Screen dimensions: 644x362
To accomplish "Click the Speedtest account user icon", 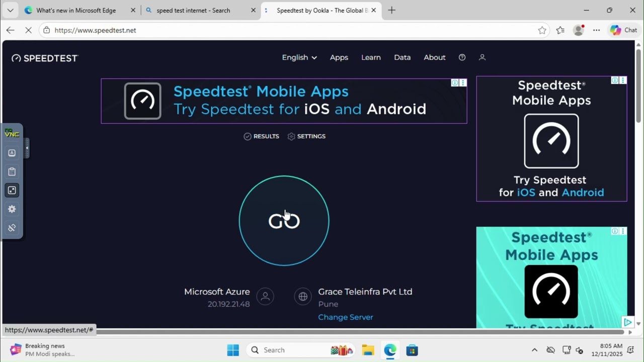I will tap(482, 57).
